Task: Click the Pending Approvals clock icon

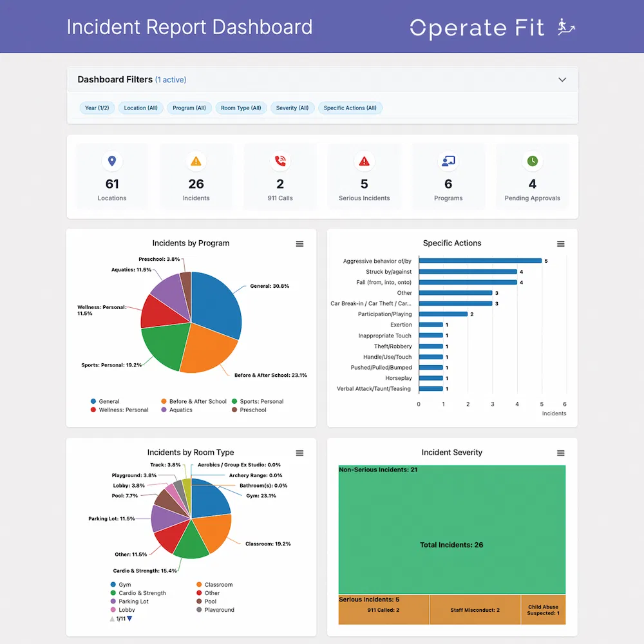Action: 533,161
